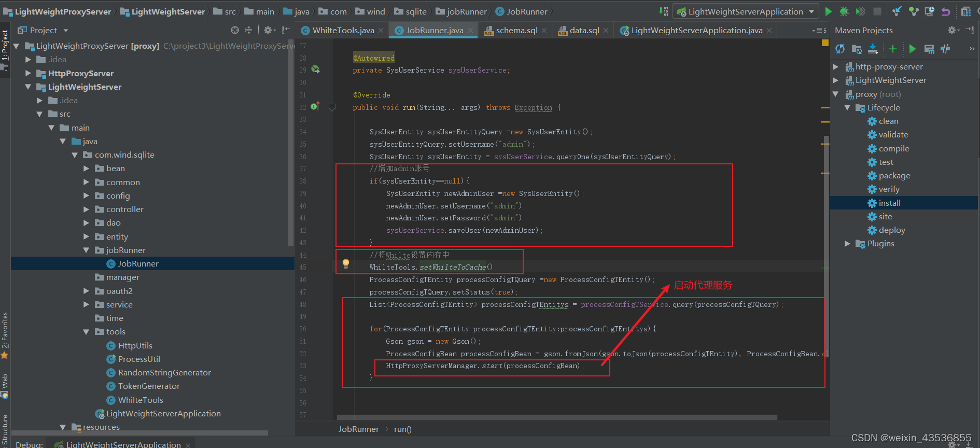Switch to LightWeightServerApplication.java tab
The image size is (980, 448).
[697, 31]
